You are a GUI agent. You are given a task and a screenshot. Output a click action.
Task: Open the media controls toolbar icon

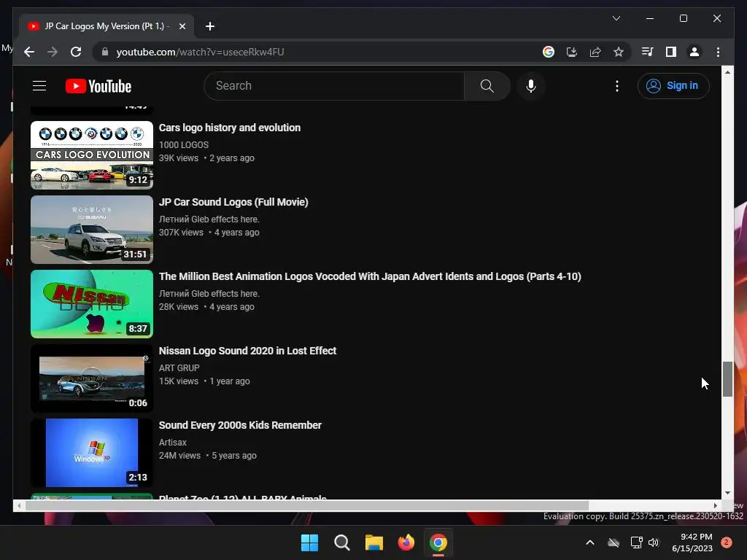click(x=648, y=52)
